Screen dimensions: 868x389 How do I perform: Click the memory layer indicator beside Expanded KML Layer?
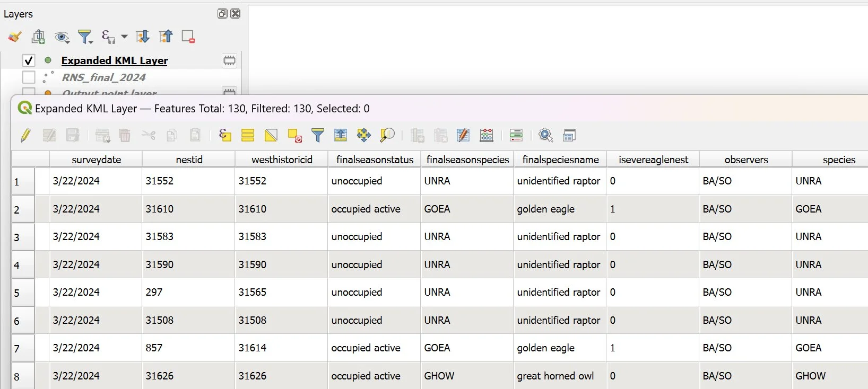pos(229,60)
